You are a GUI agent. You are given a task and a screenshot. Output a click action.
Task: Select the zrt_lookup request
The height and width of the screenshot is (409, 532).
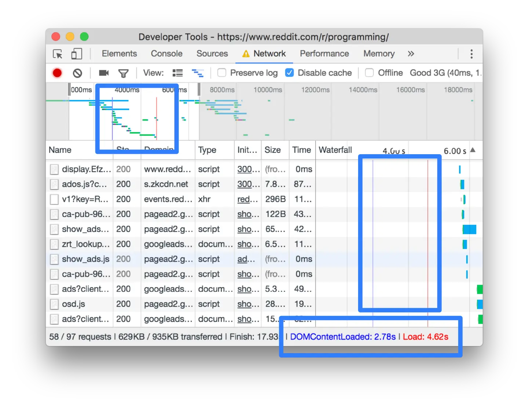[x=264, y=244]
